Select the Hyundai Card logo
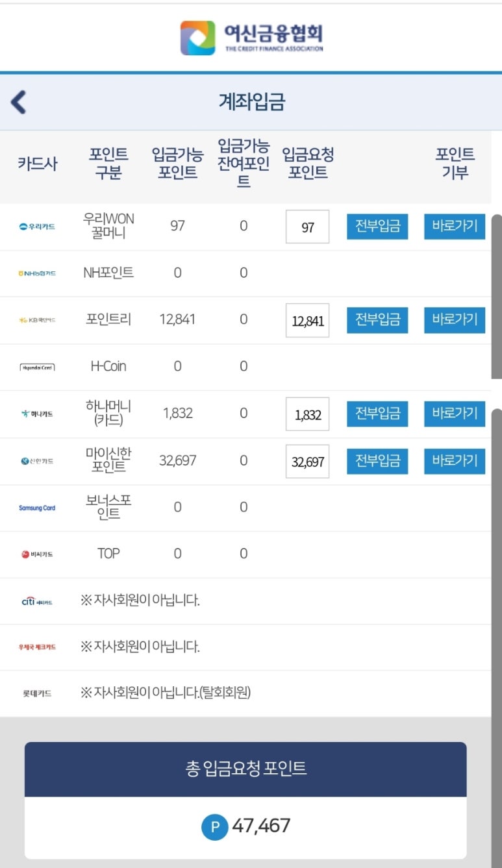This screenshot has width=502, height=868. tap(37, 367)
